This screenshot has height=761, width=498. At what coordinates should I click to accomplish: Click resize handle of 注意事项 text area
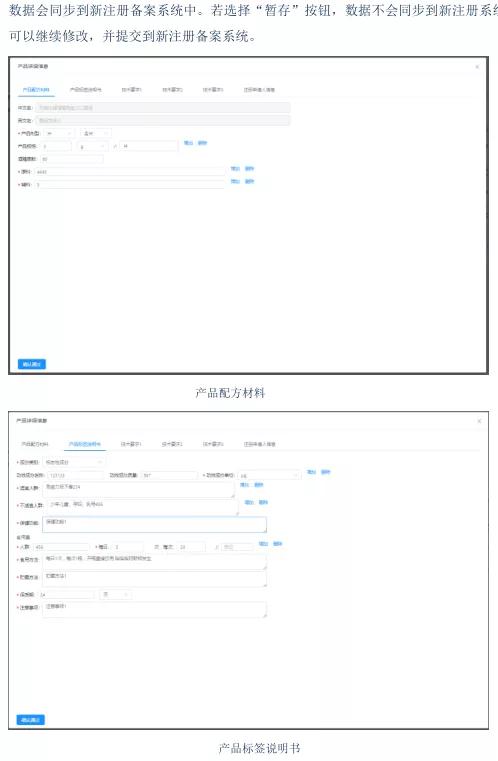click(265, 615)
